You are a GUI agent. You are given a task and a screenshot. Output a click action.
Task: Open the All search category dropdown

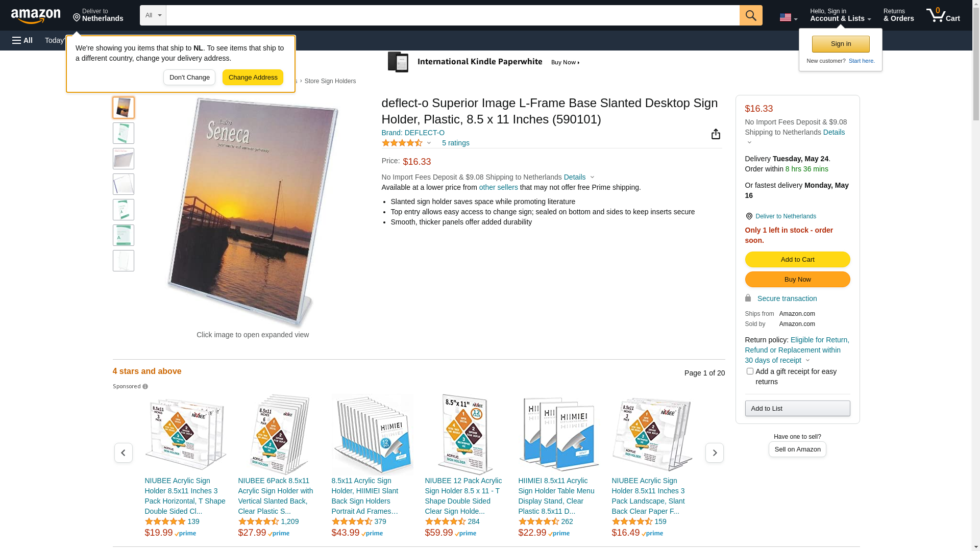tap(153, 15)
